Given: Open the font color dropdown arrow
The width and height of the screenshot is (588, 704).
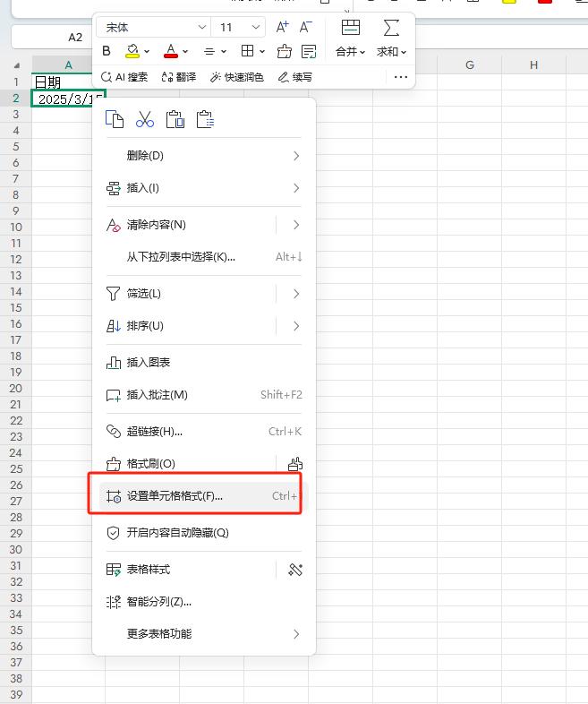Looking at the screenshot, I should (x=185, y=52).
